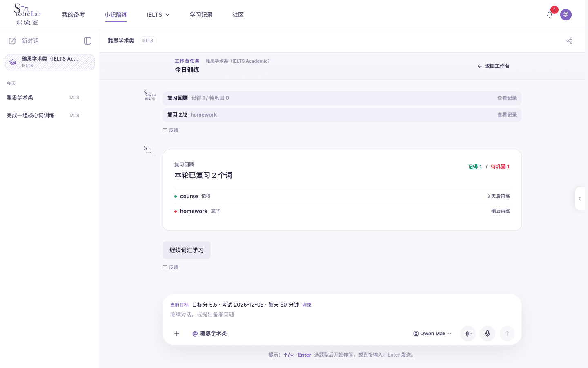Screen dimensions: 588x368
Task: Click 返回工作台 link
Action: click(493, 66)
